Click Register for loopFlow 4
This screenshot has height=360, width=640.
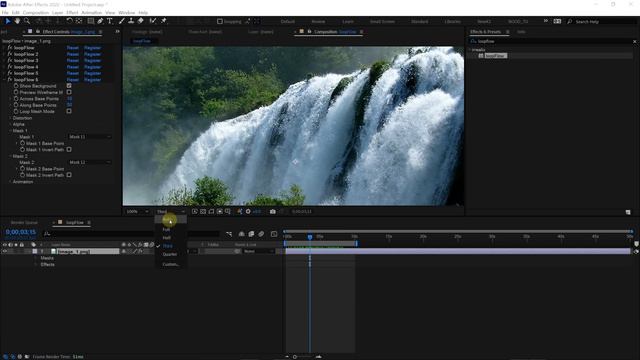pyautogui.click(x=92, y=67)
